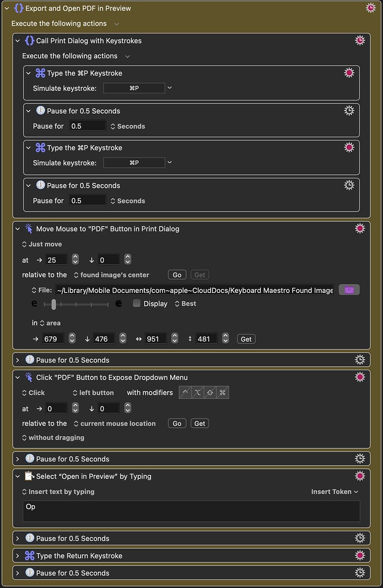Adjust the image fuzziness slider
383x588 pixels.
54,304
